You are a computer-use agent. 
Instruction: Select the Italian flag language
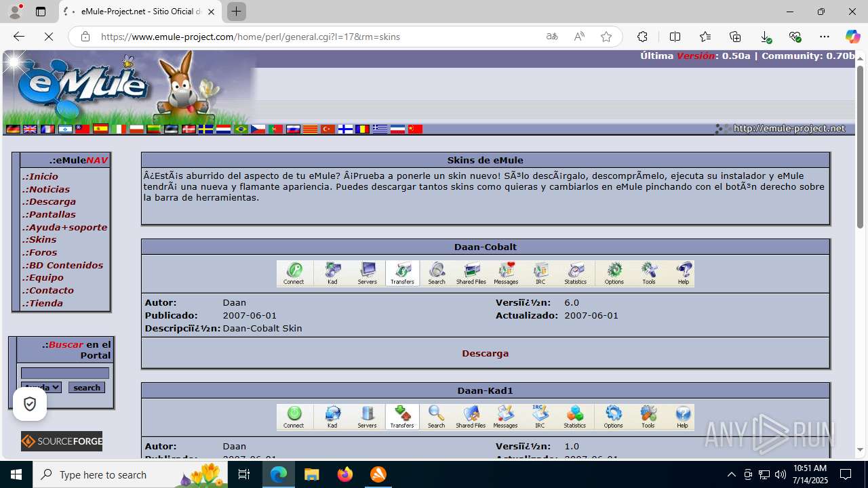[119, 129]
